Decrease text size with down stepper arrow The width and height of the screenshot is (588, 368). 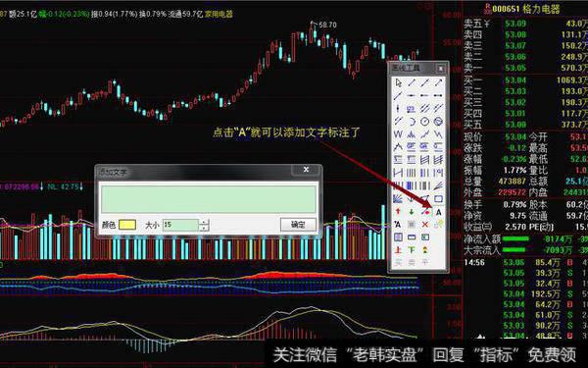[x=204, y=228]
